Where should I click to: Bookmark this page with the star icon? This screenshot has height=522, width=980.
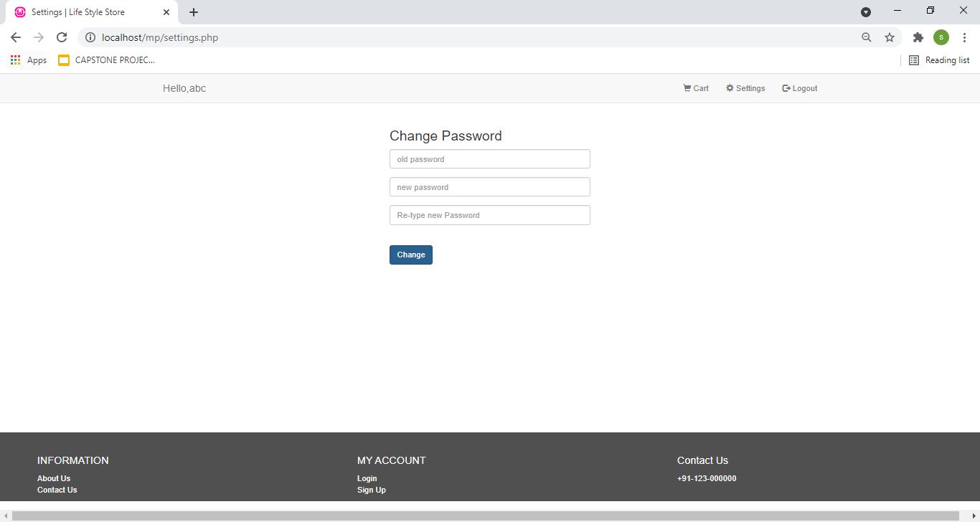tap(890, 37)
